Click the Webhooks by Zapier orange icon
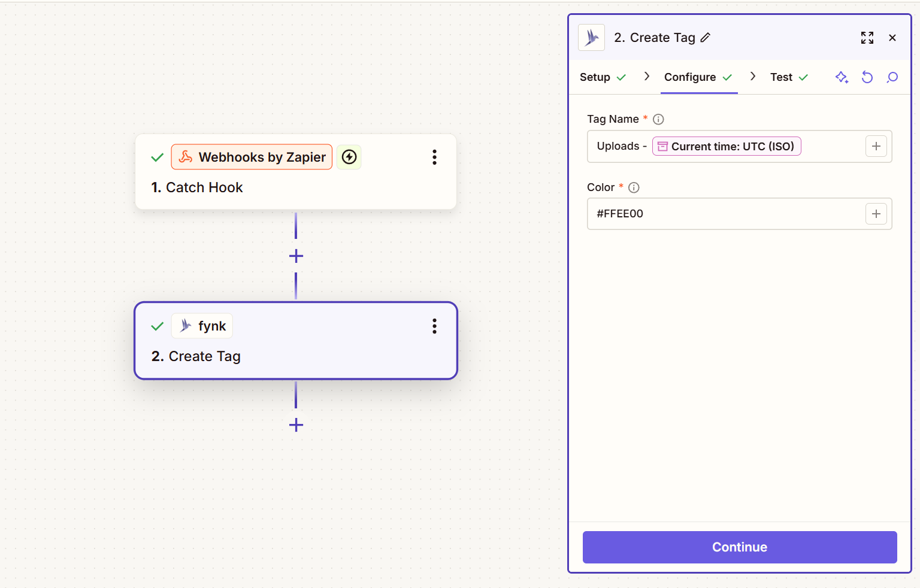The image size is (920, 588). pos(187,157)
